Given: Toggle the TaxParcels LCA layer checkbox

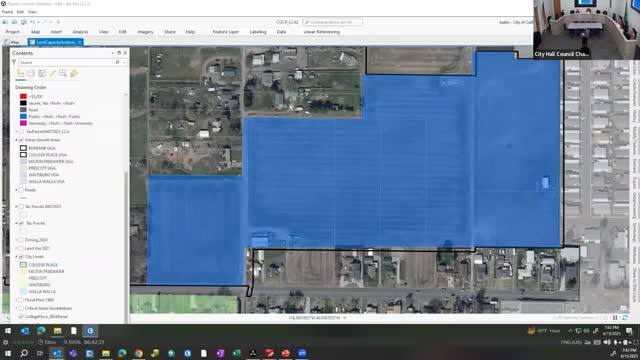Looking at the screenshot, I should [x=21, y=131].
